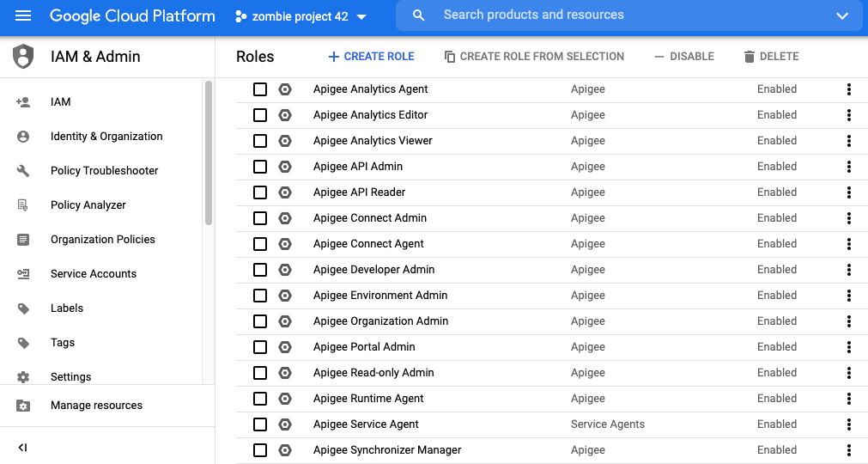The image size is (868, 464).
Task: Open Policy Analyzer from the sidebar
Action: point(88,205)
